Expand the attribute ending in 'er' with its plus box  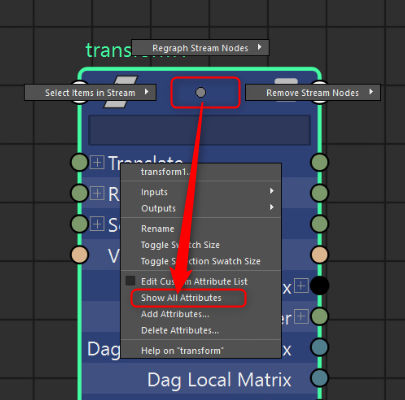pos(301,316)
